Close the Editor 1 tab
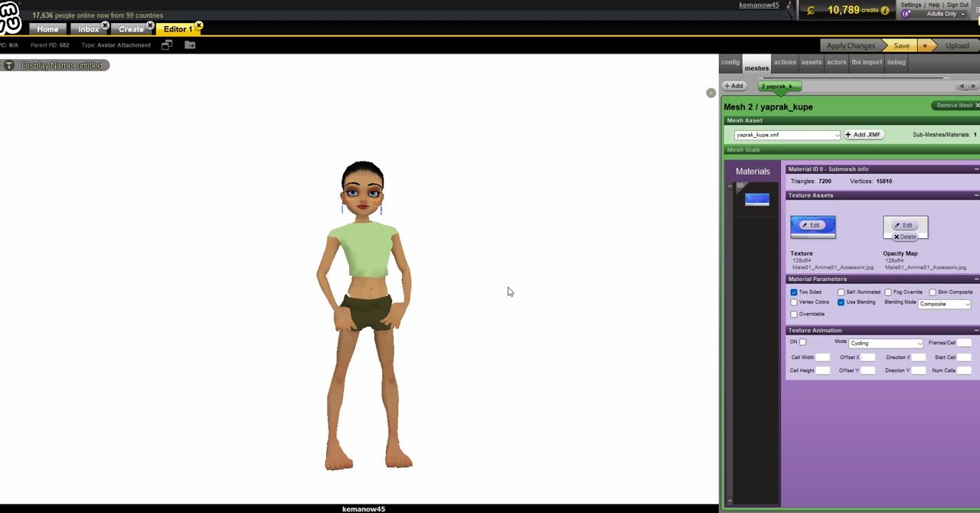This screenshot has height=513, width=980. 198,25
